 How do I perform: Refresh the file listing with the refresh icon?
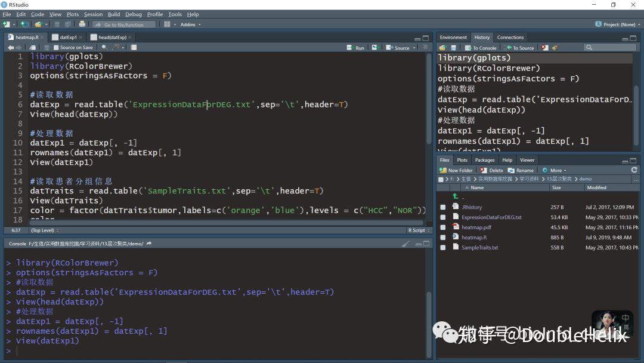point(634,170)
